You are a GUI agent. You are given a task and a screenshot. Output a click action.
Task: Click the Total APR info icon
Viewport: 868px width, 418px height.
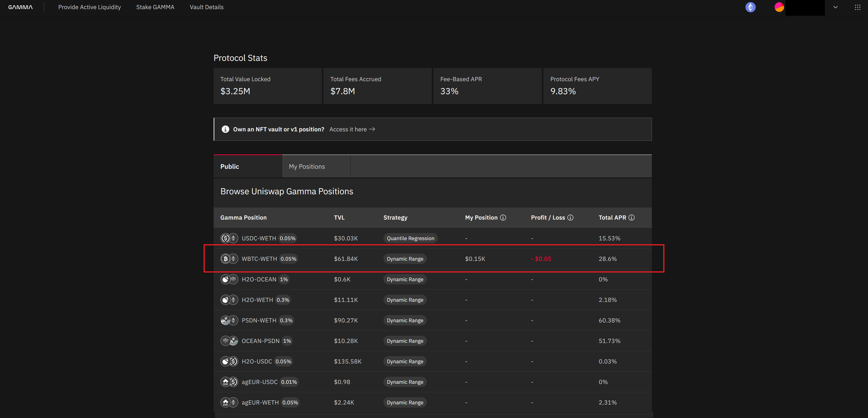[x=631, y=218]
